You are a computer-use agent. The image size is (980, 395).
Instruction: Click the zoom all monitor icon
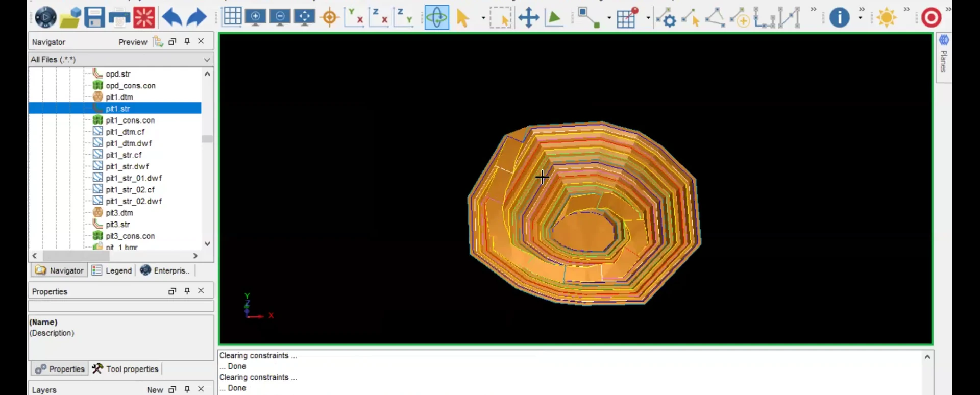305,17
